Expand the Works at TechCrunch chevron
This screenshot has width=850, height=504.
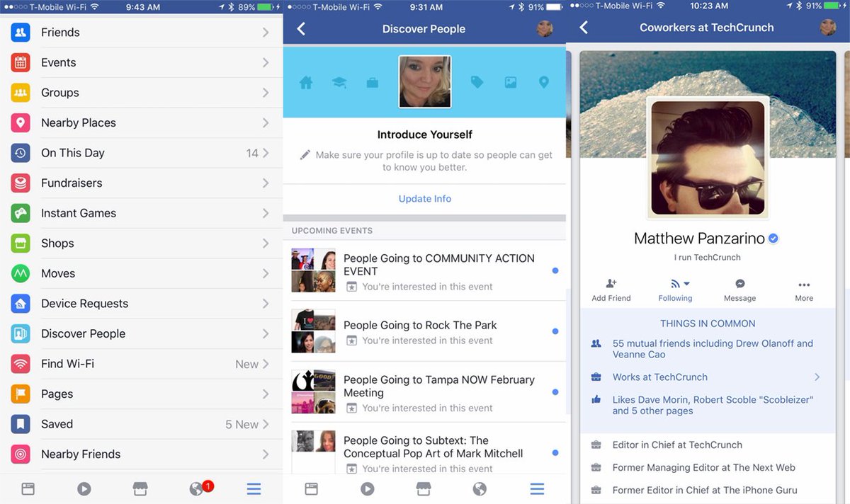click(x=817, y=377)
